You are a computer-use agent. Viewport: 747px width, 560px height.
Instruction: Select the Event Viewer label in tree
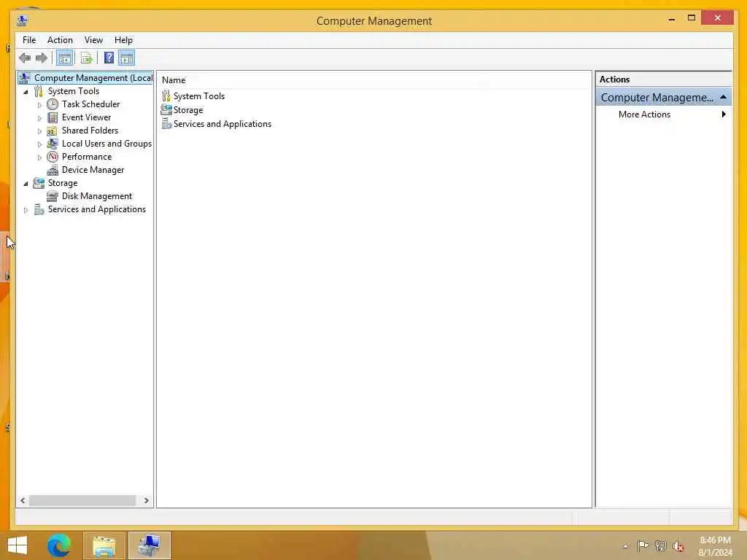[86, 117]
